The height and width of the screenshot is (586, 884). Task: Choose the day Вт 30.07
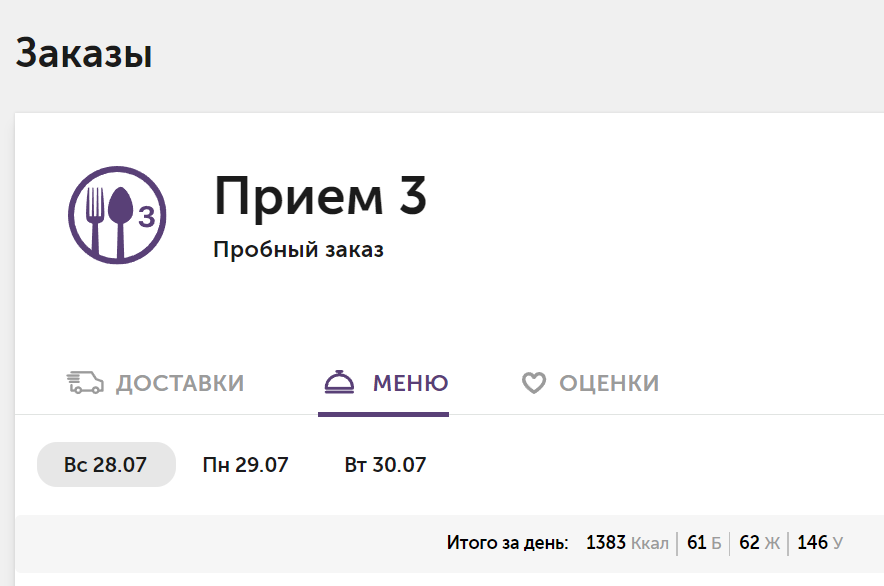pyautogui.click(x=385, y=465)
